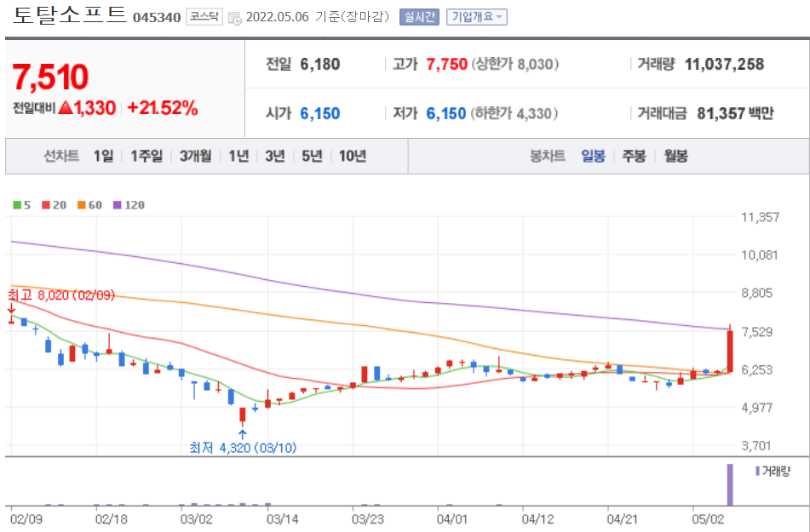Select the 1주일 line chart tab
The height and width of the screenshot is (532, 810).
tap(146, 156)
